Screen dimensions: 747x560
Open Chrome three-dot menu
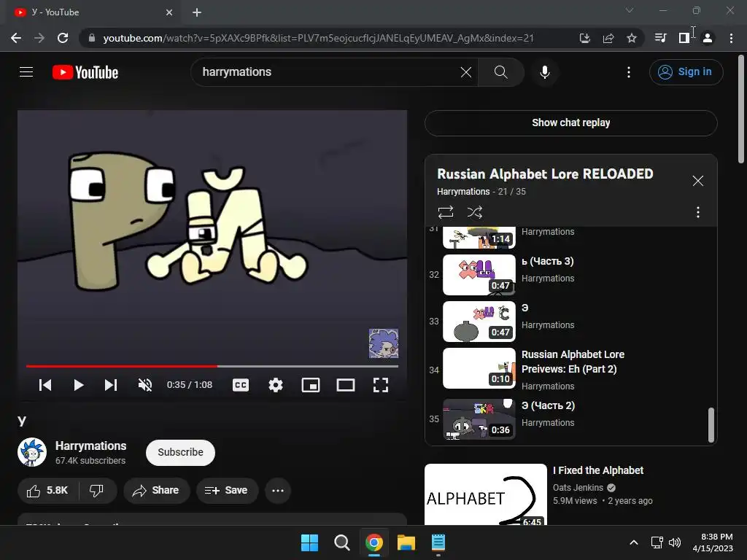[731, 38]
